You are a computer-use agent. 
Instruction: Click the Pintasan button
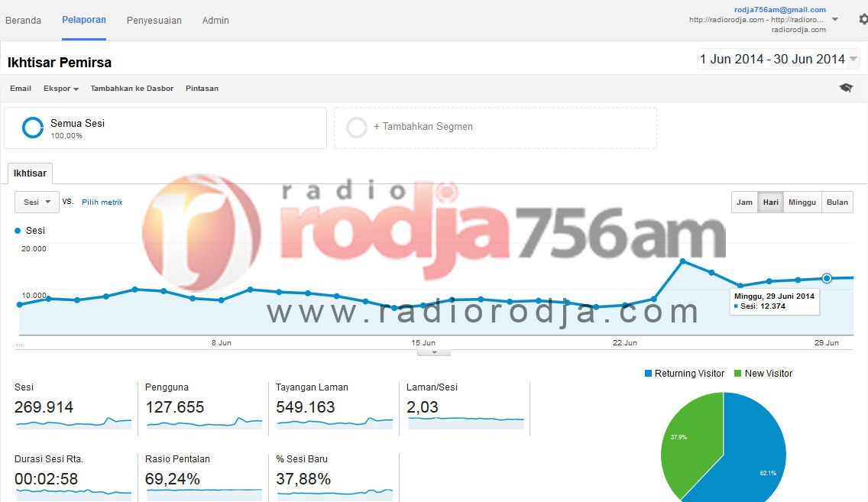[202, 89]
